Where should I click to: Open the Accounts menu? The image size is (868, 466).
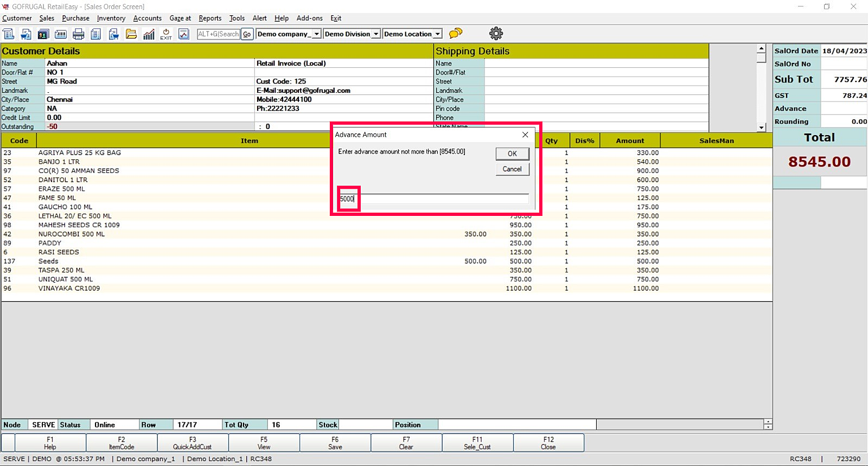[148, 18]
